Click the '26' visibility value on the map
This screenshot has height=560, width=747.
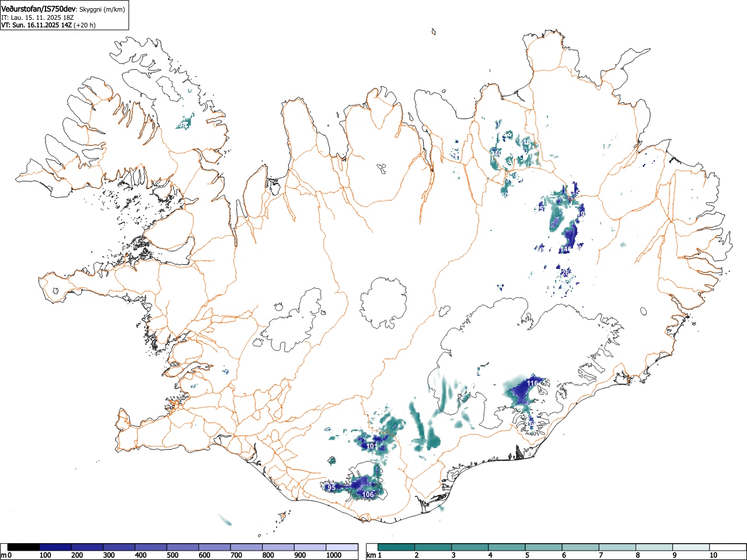tap(565, 272)
